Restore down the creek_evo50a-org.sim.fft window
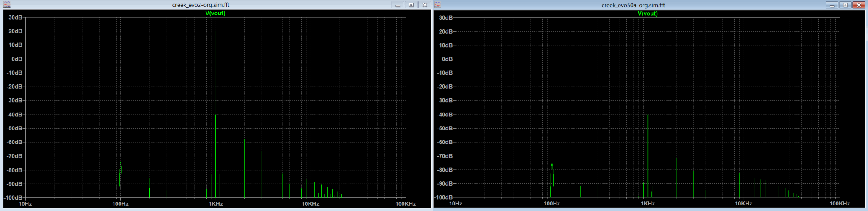 coord(845,6)
